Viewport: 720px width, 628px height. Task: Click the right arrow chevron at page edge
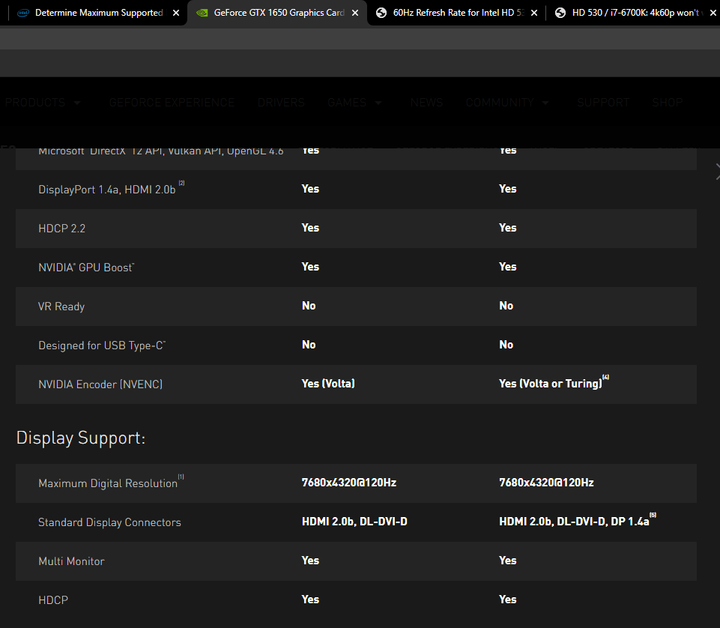coord(717,171)
